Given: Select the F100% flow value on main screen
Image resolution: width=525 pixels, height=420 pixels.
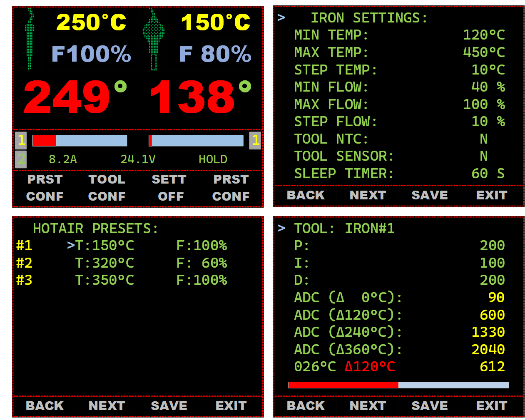Looking at the screenshot, I should [91, 54].
